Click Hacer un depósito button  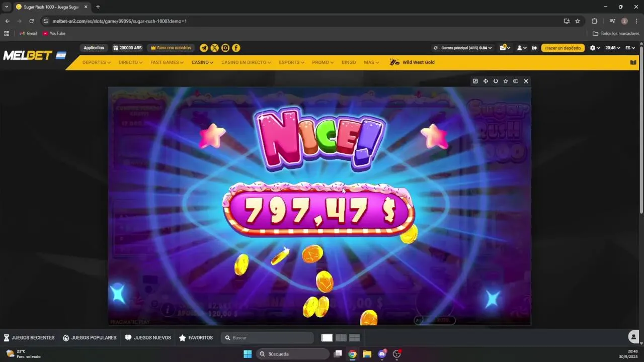(563, 48)
